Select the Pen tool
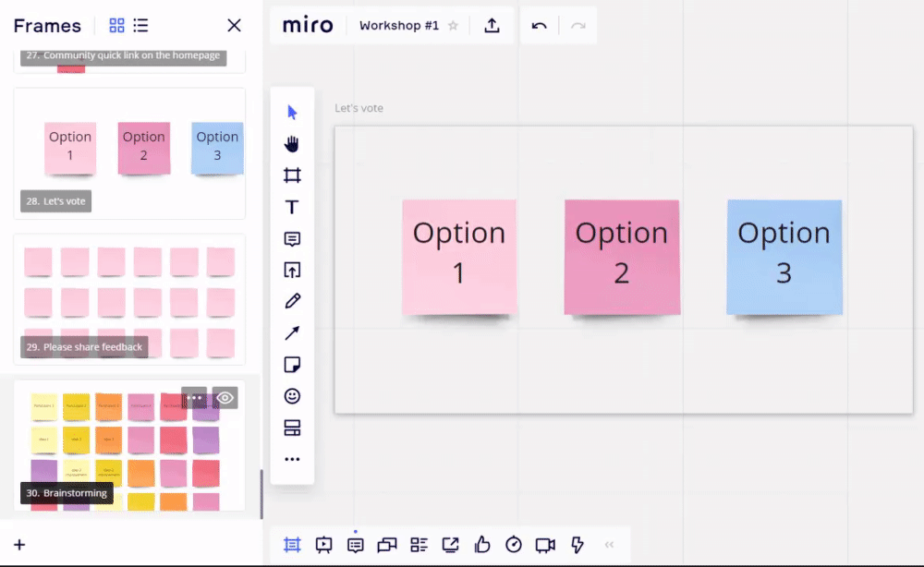 [292, 301]
